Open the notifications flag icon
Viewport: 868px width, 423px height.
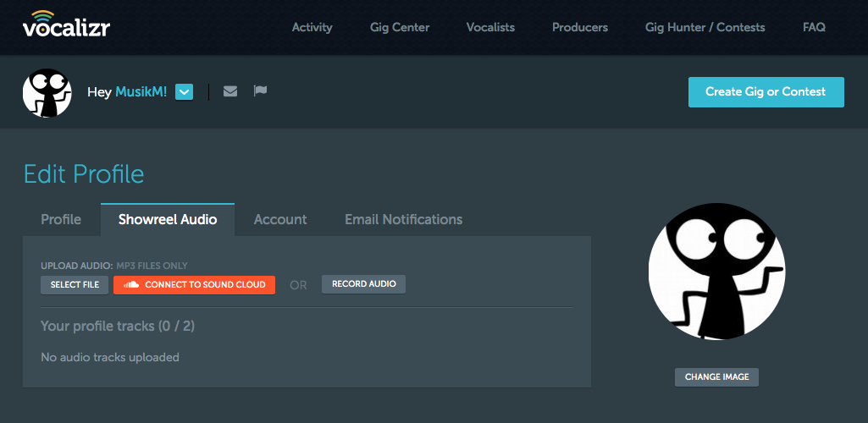tap(260, 91)
